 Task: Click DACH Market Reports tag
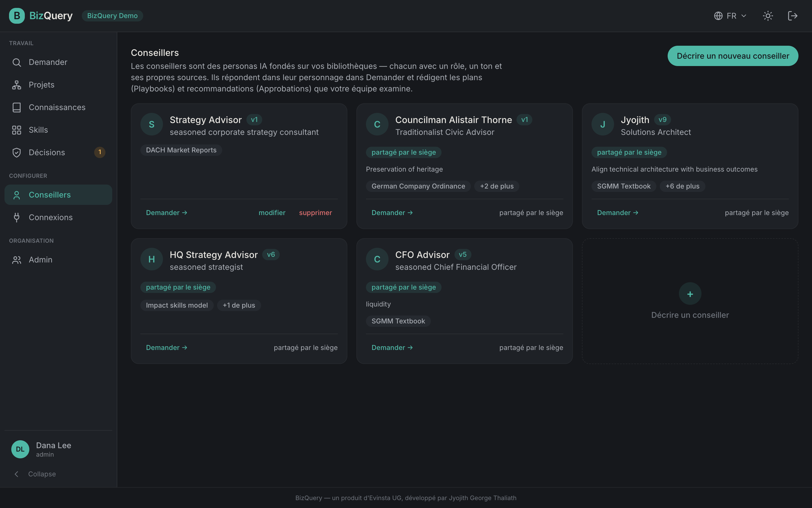(x=181, y=150)
